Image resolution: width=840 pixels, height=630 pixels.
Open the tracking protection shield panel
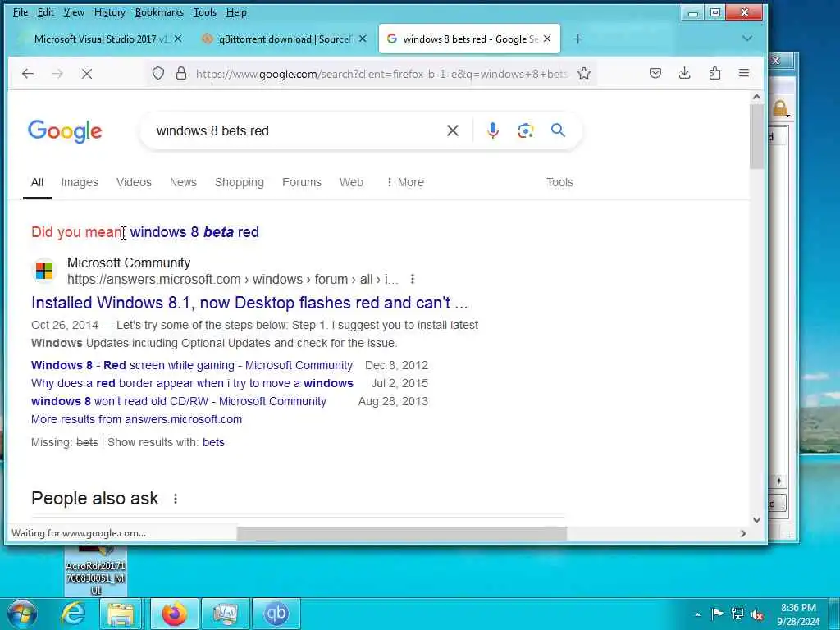(158, 73)
